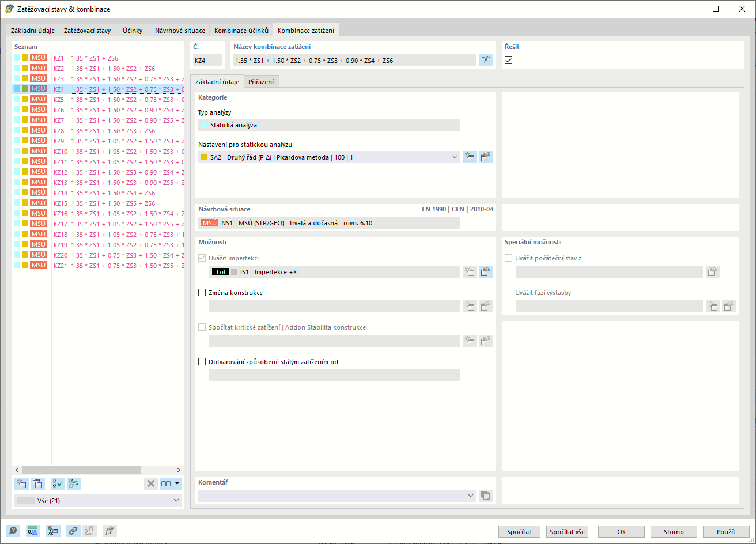
Task: Confirm with the OK button
Action: (x=621, y=532)
